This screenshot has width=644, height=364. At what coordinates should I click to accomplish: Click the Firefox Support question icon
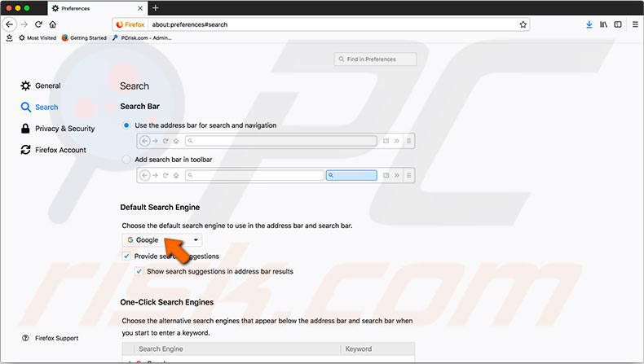click(x=25, y=338)
